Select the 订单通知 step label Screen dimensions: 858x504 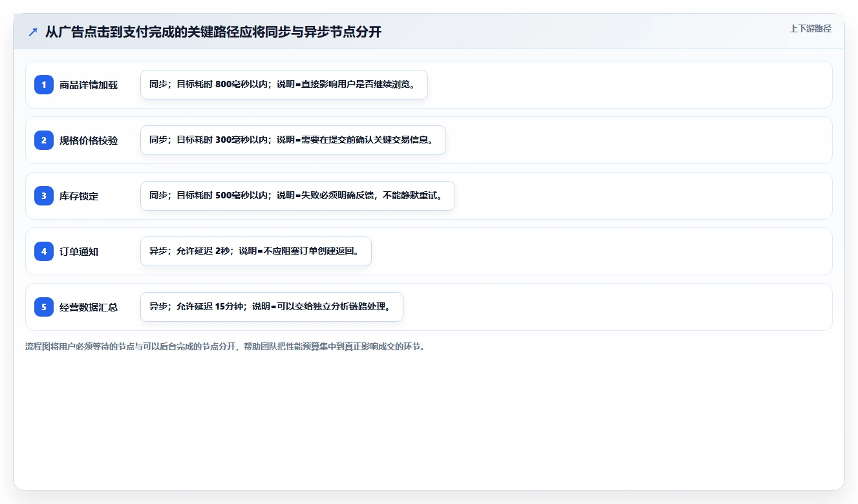(79, 251)
